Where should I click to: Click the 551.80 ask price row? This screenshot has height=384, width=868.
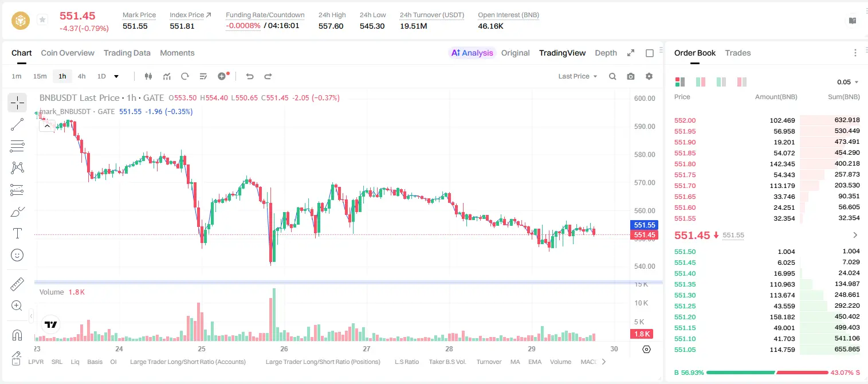coord(767,164)
